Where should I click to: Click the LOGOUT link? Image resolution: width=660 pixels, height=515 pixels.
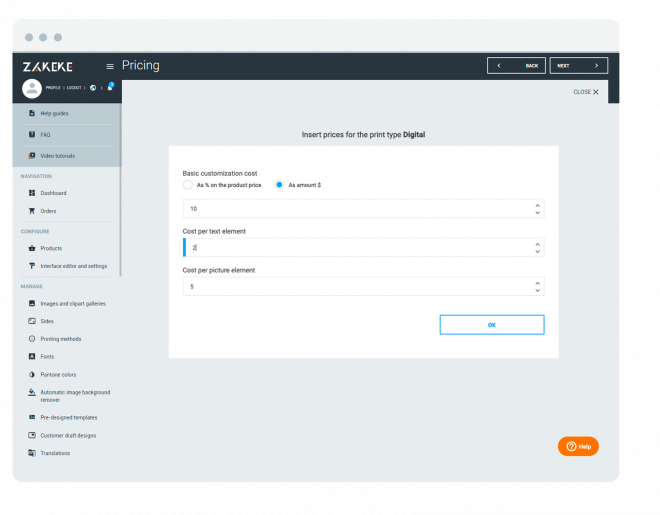pos(74,88)
